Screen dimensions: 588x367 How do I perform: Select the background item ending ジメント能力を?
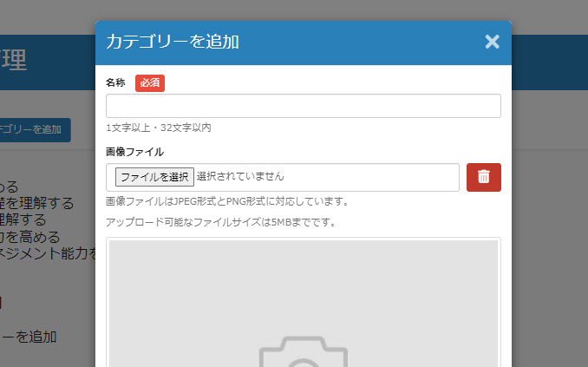[48, 253]
